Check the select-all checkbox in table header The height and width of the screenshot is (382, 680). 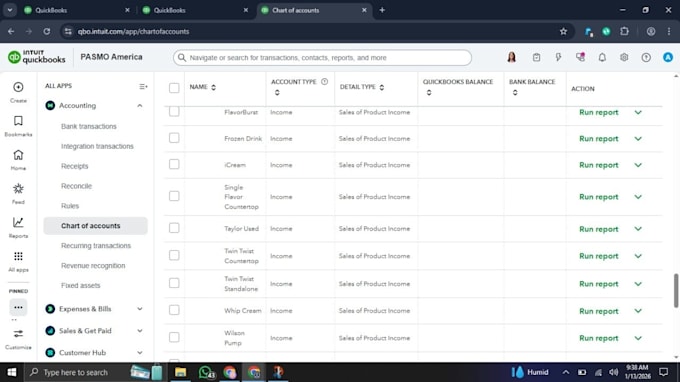pos(174,88)
